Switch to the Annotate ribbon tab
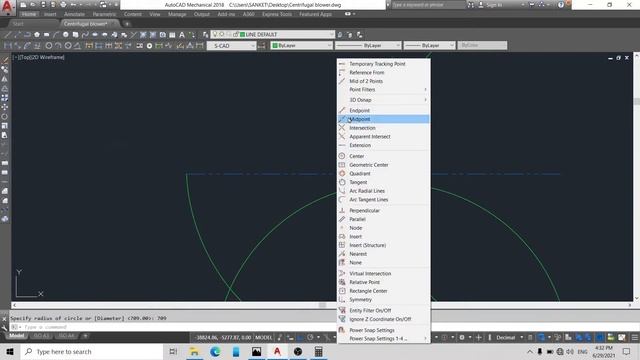 click(x=74, y=14)
